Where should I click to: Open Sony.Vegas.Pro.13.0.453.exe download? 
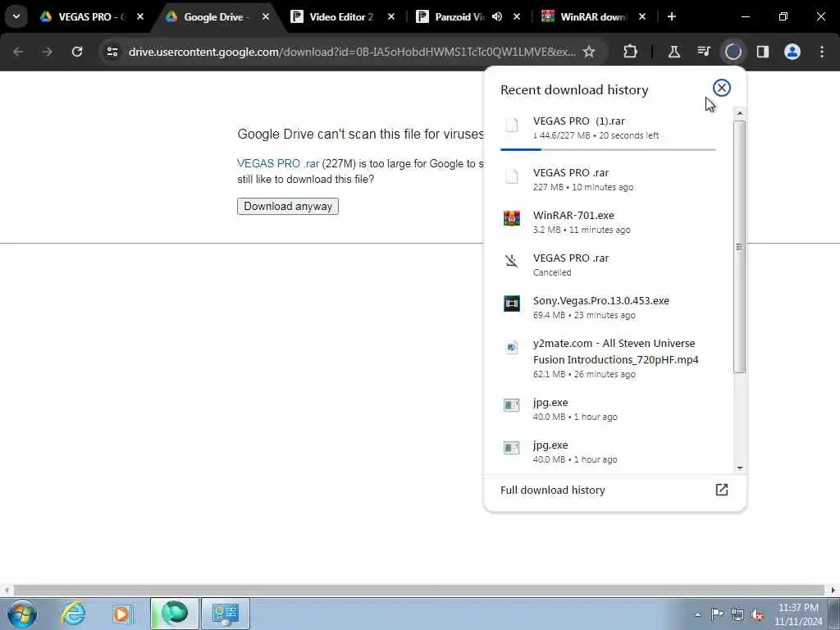608,307
